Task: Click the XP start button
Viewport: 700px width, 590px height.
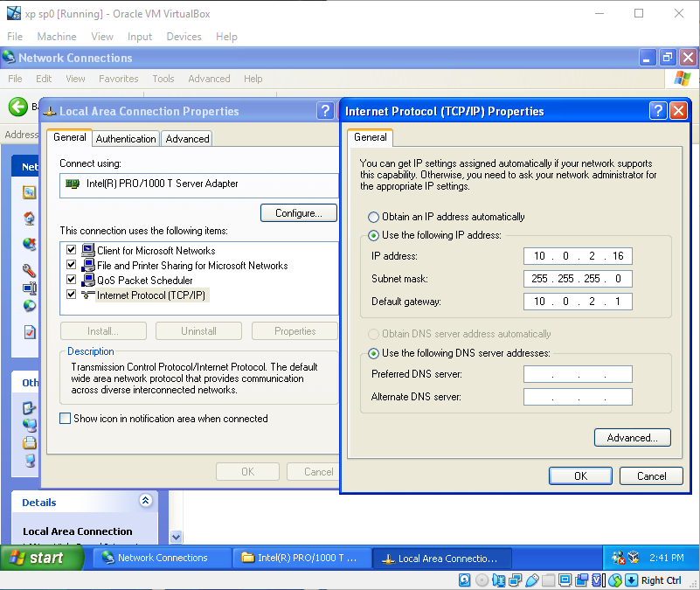Action: point(42,558)
